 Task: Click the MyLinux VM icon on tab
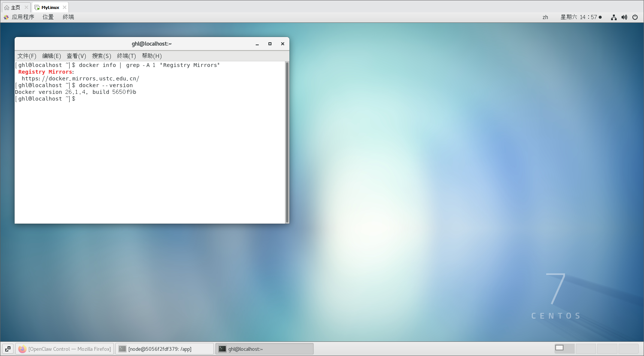tap(37, 7)
